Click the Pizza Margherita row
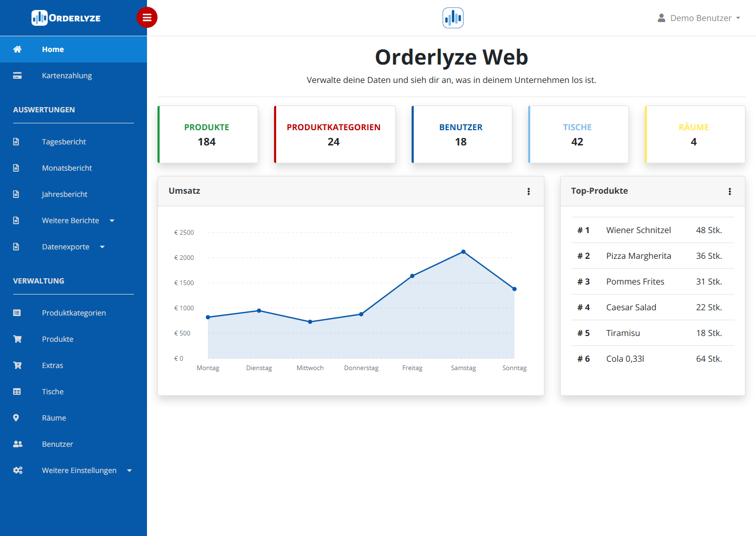Image resolution: width=756 pixels, height=536 pixels. pyautogui.click(x=653, y=256)
